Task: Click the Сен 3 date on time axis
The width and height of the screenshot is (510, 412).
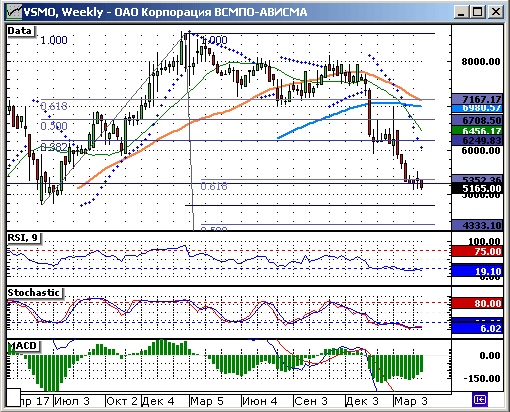Action: pos(311,401)
